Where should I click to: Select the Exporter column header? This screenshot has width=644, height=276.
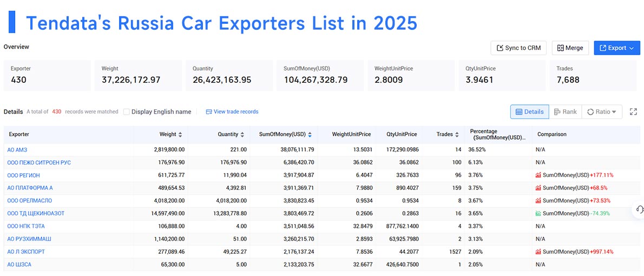tap(19, 134)
